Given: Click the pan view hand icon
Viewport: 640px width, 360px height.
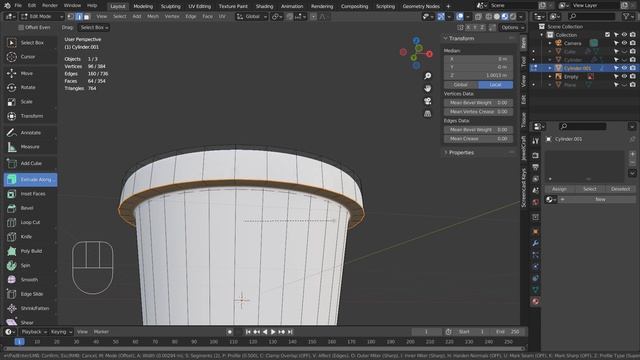Looking at the screenshot, I should coord(427,89).
